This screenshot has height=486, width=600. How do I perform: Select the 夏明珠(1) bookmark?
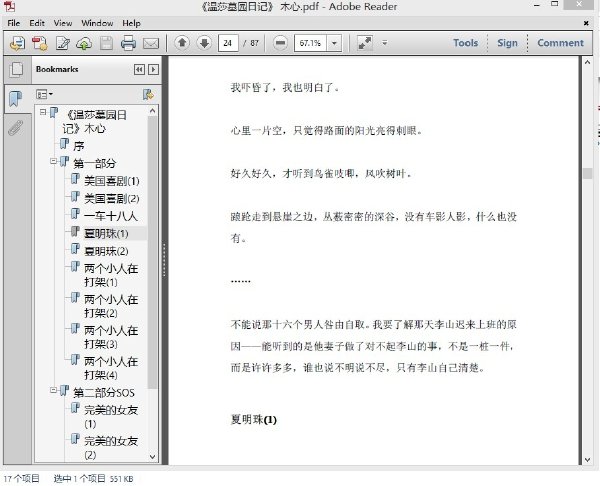tap(106, 233)
